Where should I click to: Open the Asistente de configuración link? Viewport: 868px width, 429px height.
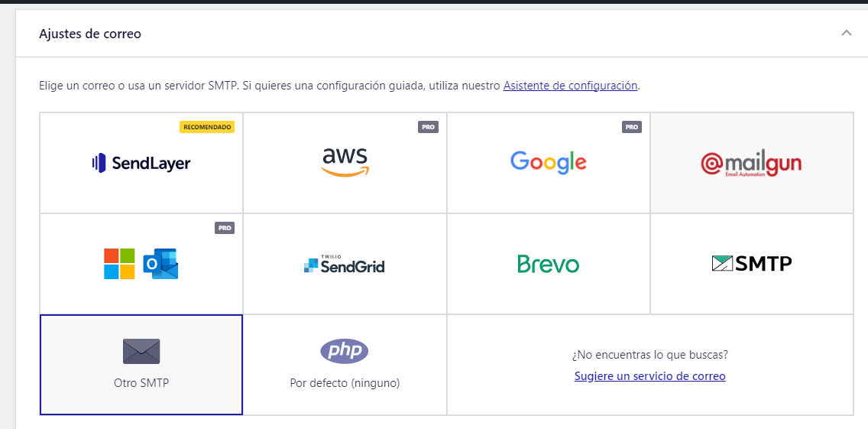(570, 86)
